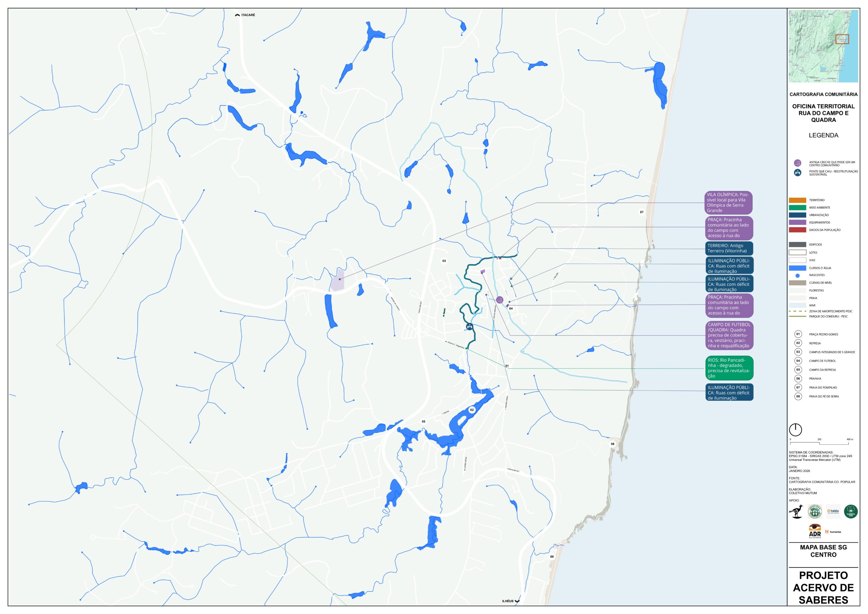Click the black bird logo under Apoio
Image resolution: width=868 pixels, height=614 pixels.
[x=796, y=511]
